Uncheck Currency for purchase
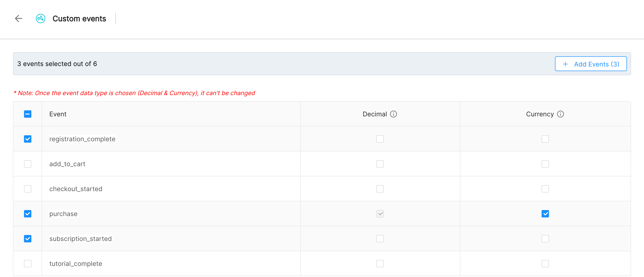This screenshot has width=644, height=277. pos(545,214)
